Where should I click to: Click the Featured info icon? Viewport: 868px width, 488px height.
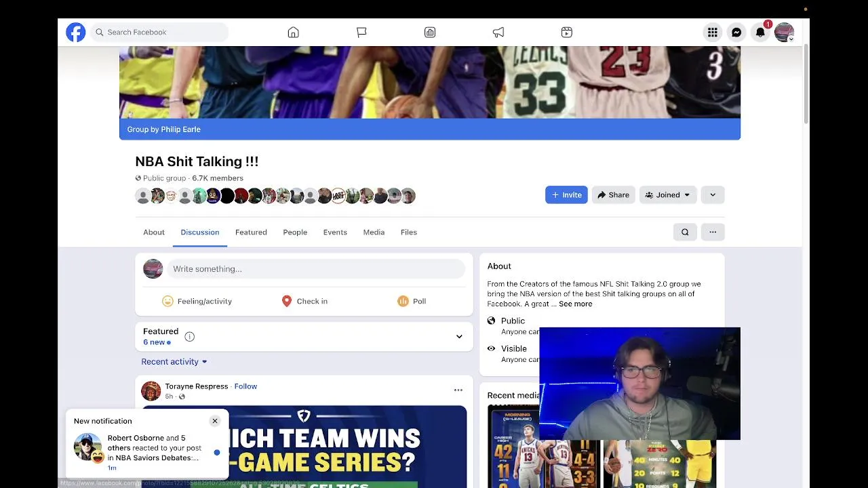click(x=190, y=337)
